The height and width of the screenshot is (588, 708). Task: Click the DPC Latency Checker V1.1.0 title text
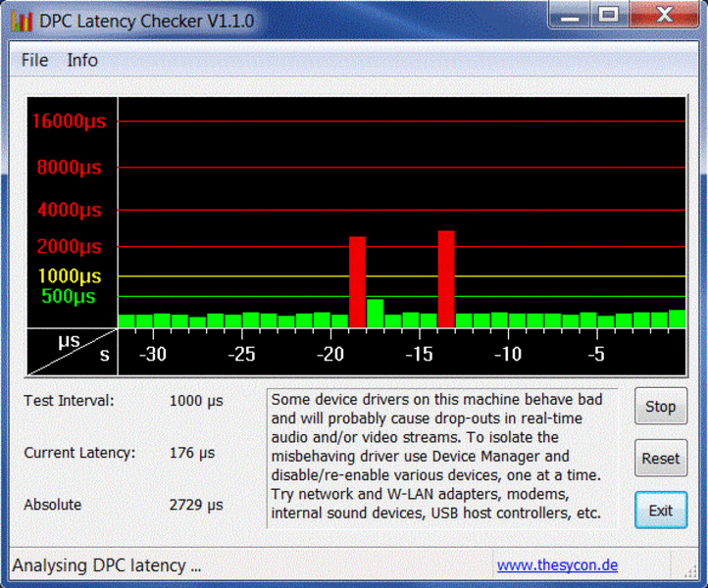(x=146, y=22)
